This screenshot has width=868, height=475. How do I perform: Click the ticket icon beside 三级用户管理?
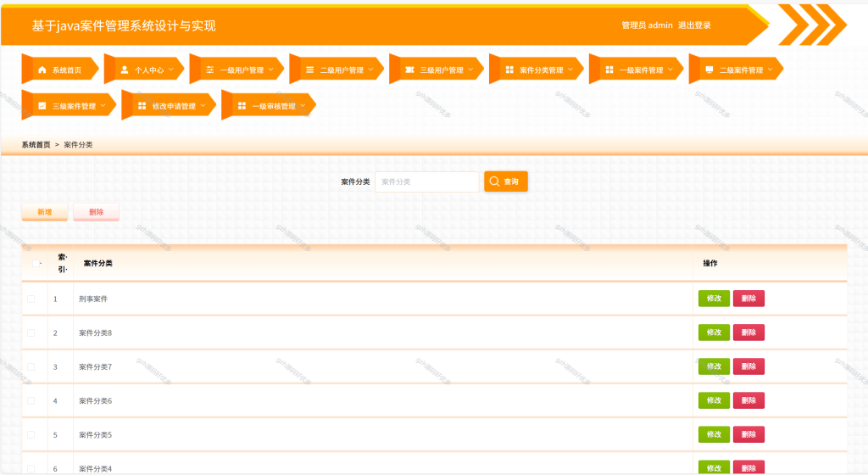pyautogui.click(x=409, y=70)
